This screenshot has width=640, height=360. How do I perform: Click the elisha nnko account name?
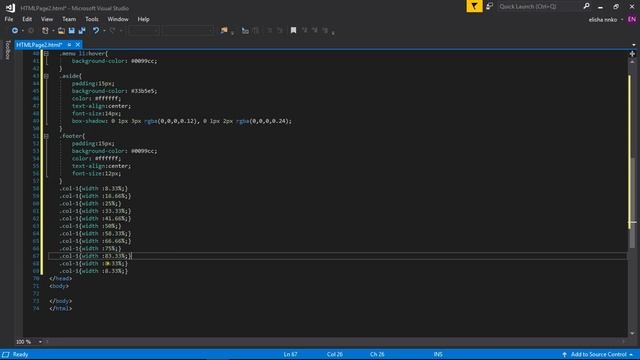[602, 20]
